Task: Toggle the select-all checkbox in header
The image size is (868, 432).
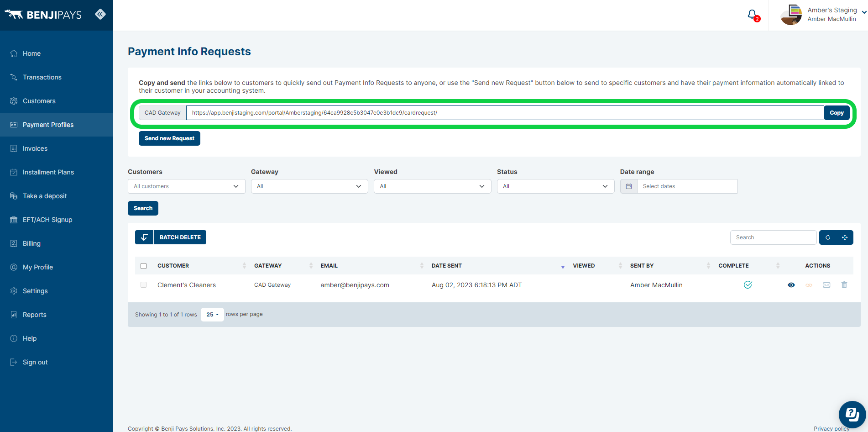Action: (x=144, y=266)
